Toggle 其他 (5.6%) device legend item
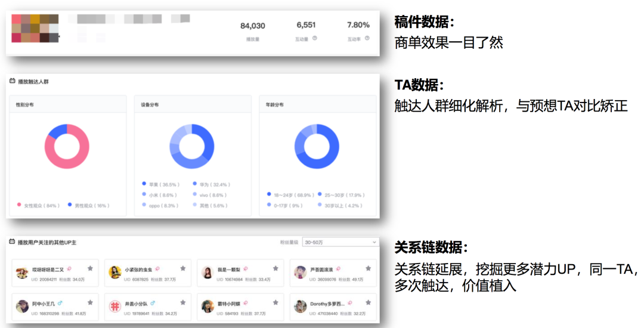This screenshot has width=644, height=328. tap(210, 205)
